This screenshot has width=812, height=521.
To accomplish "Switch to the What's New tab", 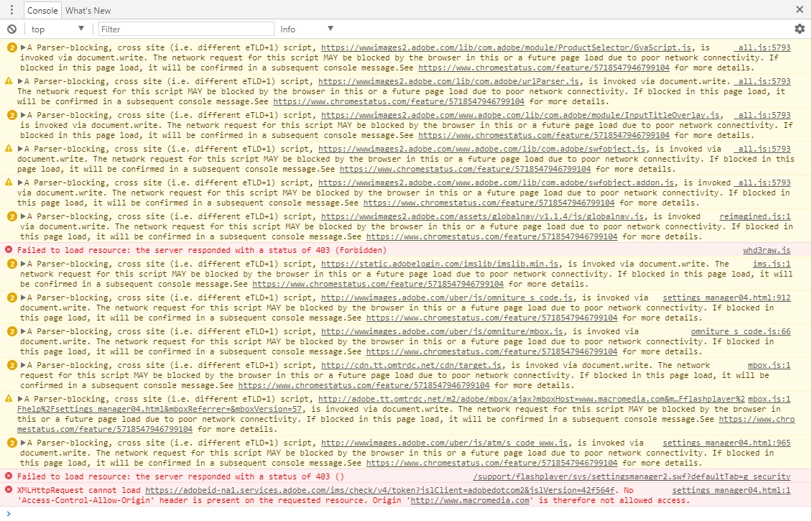I will pyautogui.click(x=88, y=10).
